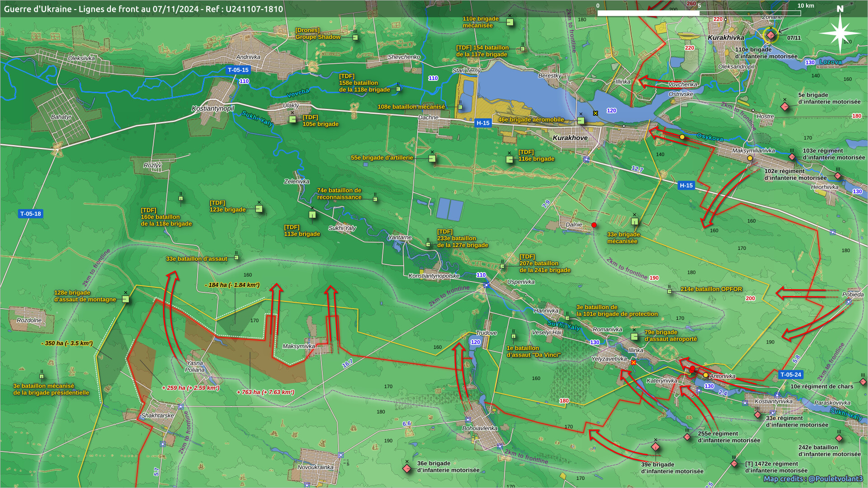Screen dimensions: 868x488
Task: Click the 5e brigade d'infanterie motorisée red diamond
Action: [785, 107]
